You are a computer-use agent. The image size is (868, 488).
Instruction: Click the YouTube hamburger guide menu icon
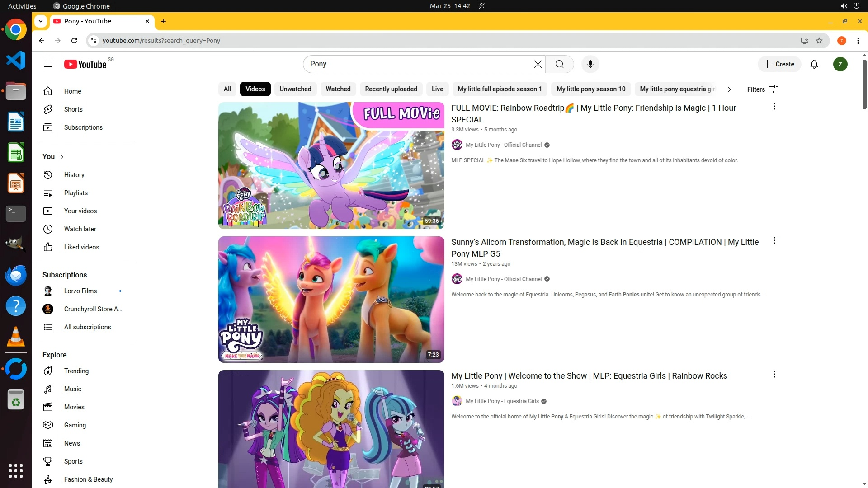point(48,64)
